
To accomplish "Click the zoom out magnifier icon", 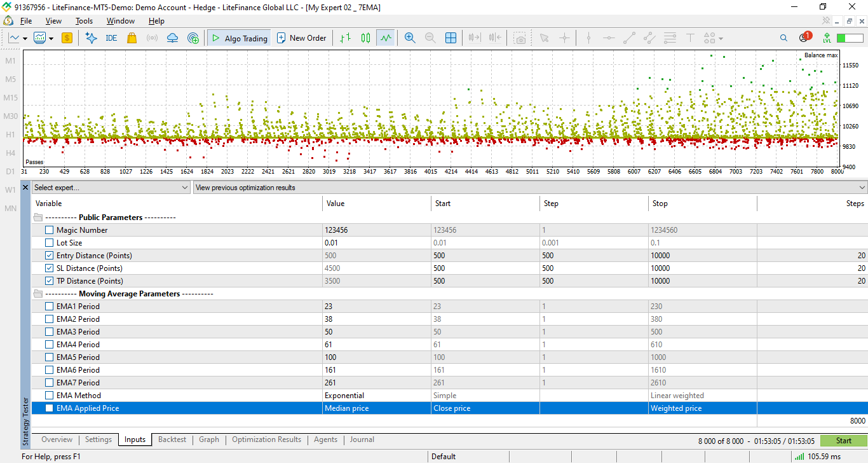I will [430, 38].
